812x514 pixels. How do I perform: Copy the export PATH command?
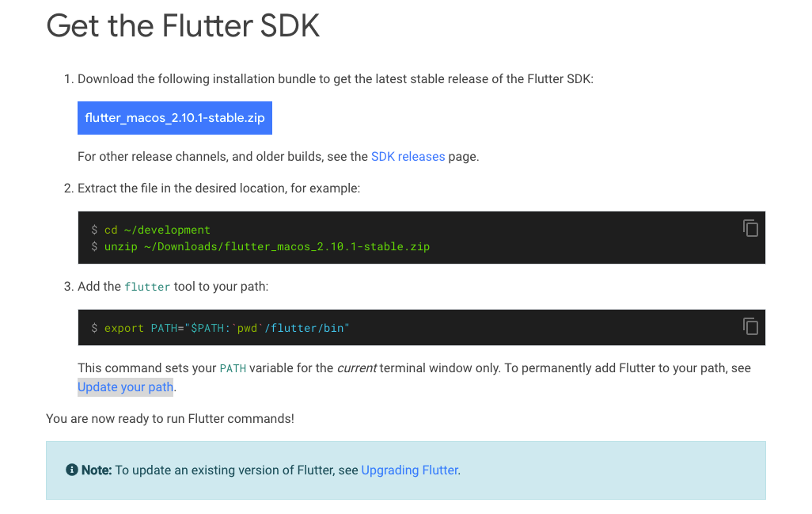(750, 326)
